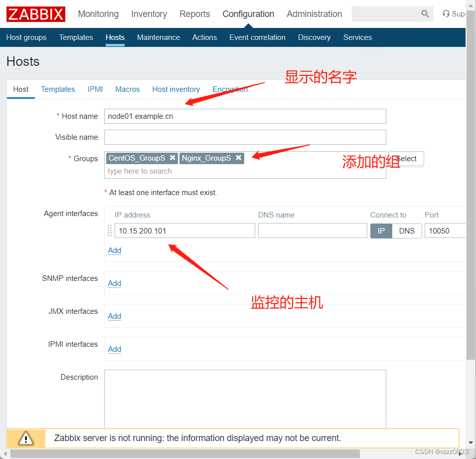Go to Hosts in the blue submenu bar
Image resolution: width=476 pixels, height=459 pixels.
click(x=115, y=37)
